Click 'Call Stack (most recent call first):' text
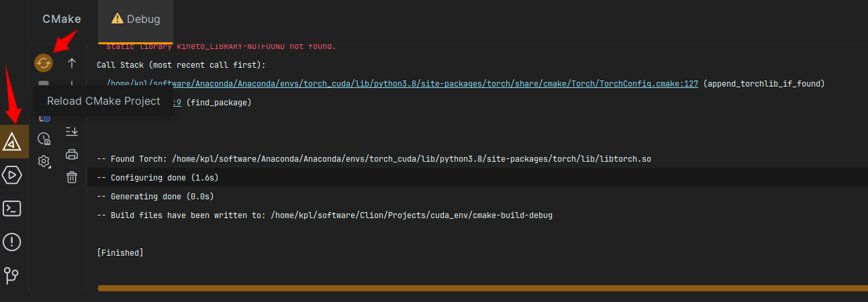868x302 pixels. click(181, 65)
